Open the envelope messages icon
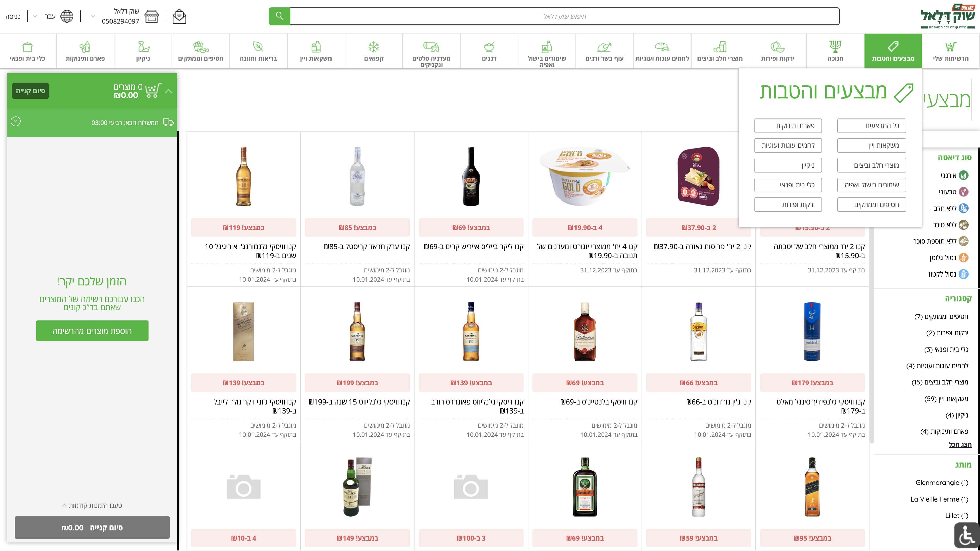 coord(179,16)
